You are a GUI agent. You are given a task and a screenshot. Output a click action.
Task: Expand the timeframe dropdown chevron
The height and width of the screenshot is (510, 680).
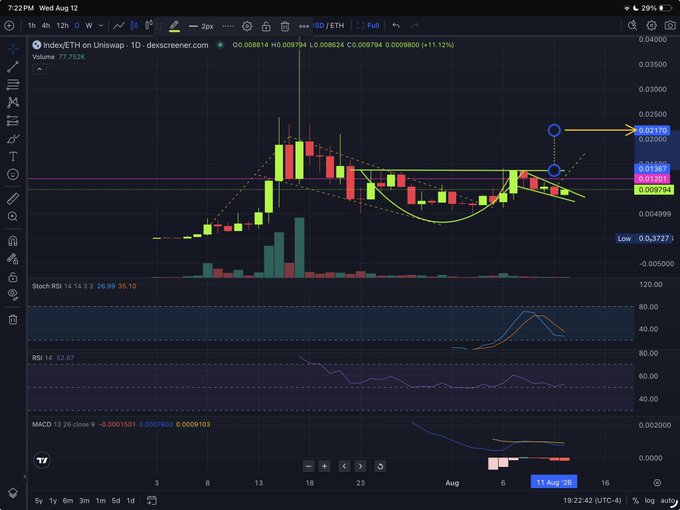tap(101, 26)
